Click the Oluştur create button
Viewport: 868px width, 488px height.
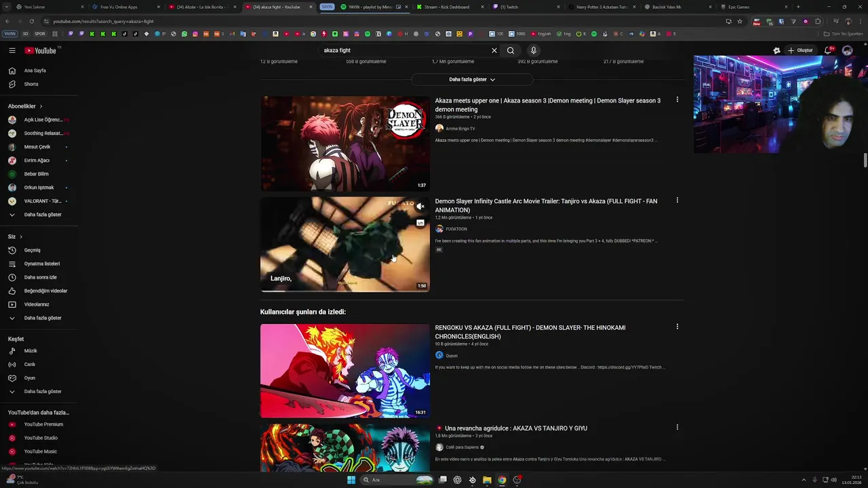[x=800, y=50]
